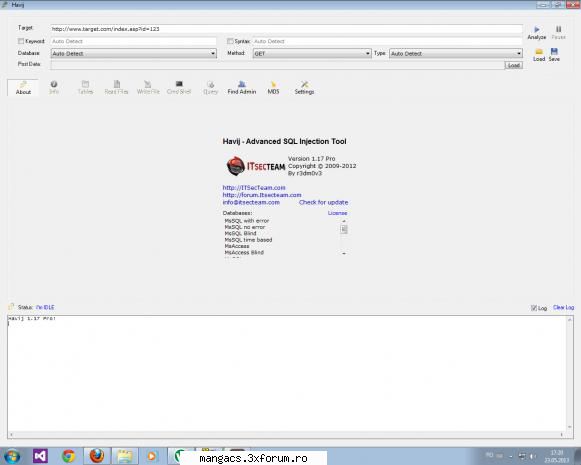Click the log horizontal scroll left arrow
Viewport: 581px width, 465px height.
coord(11,435)
